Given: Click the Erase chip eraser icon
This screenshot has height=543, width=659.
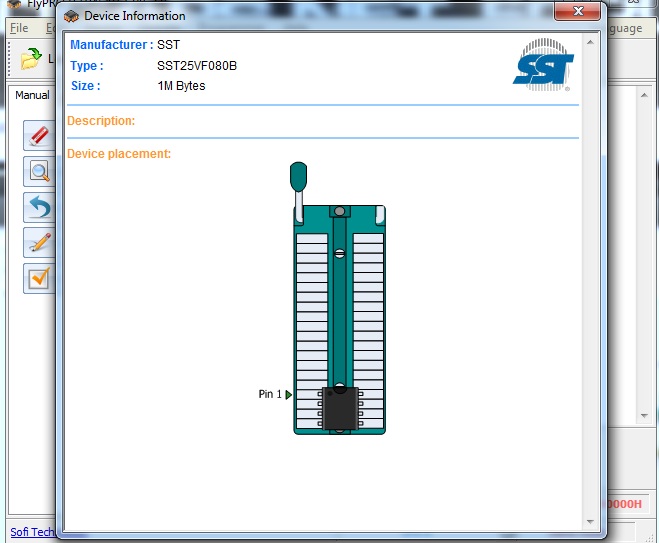Looking at the screenshot, I should pos(39,135).
